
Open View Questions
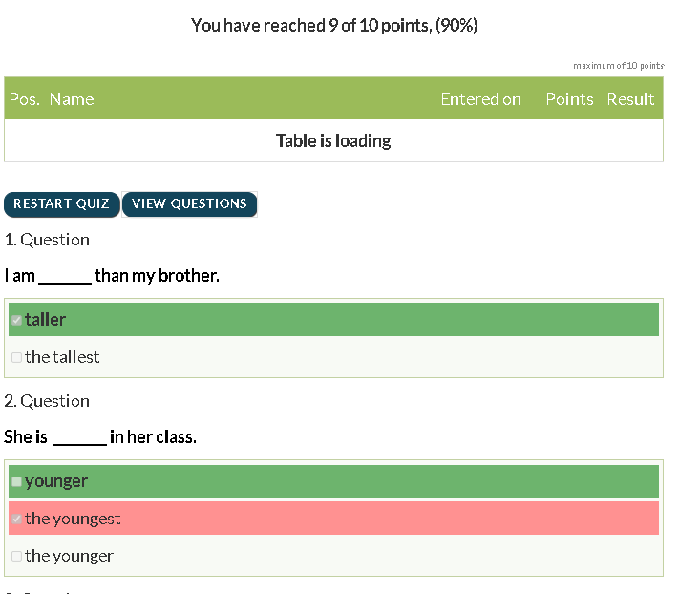(x=189, y=203)
